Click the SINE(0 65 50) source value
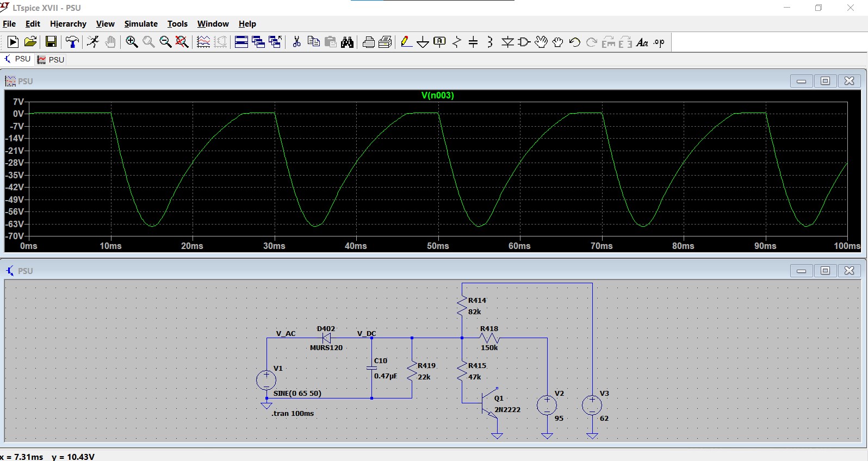Image resolution: width=868 pixels, height=461 pixels. 297,394
